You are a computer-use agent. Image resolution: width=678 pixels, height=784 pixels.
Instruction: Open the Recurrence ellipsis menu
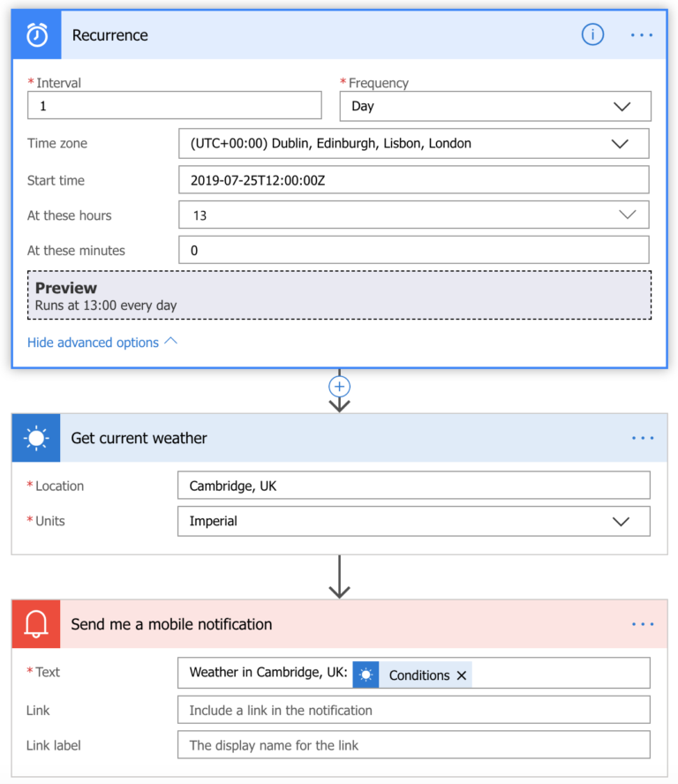pyautogui.click(x=641, y=35)
